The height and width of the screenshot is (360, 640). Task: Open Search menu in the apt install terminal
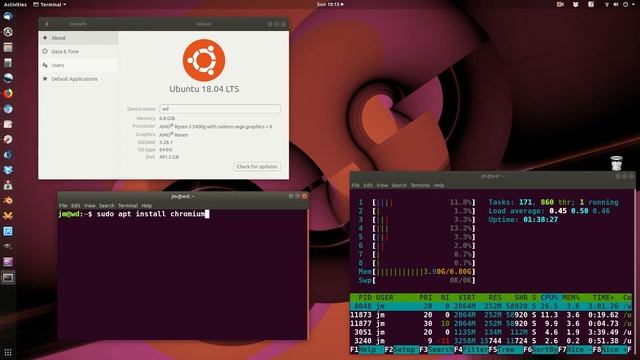pyautogui.click(x=107, y=206)
